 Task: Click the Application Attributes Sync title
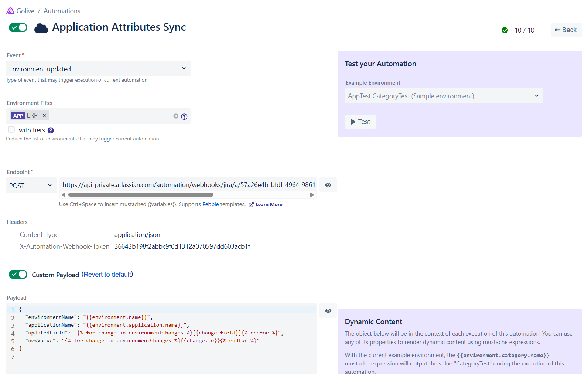[119, 27]
